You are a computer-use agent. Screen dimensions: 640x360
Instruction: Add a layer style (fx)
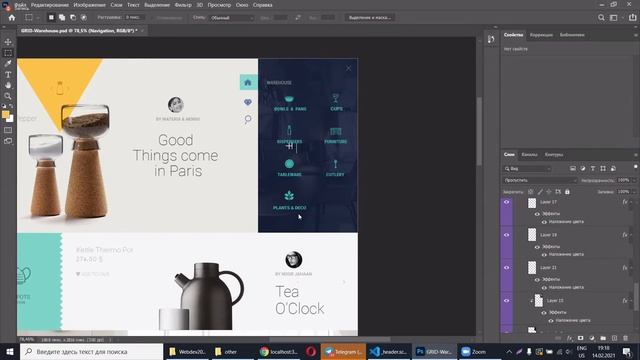[x=569, y=338]
